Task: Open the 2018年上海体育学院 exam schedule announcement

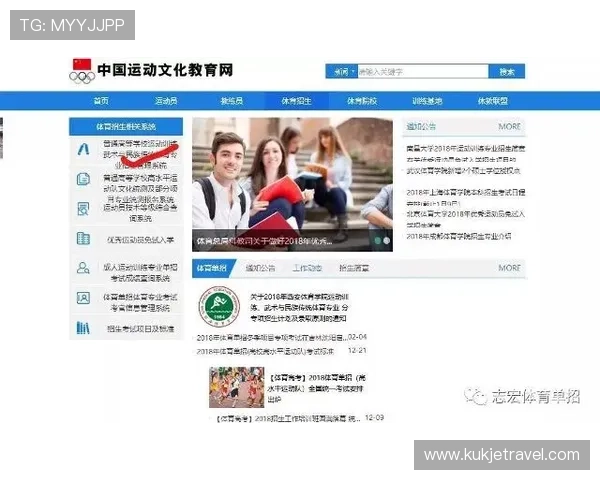Action: coord(466,198)
